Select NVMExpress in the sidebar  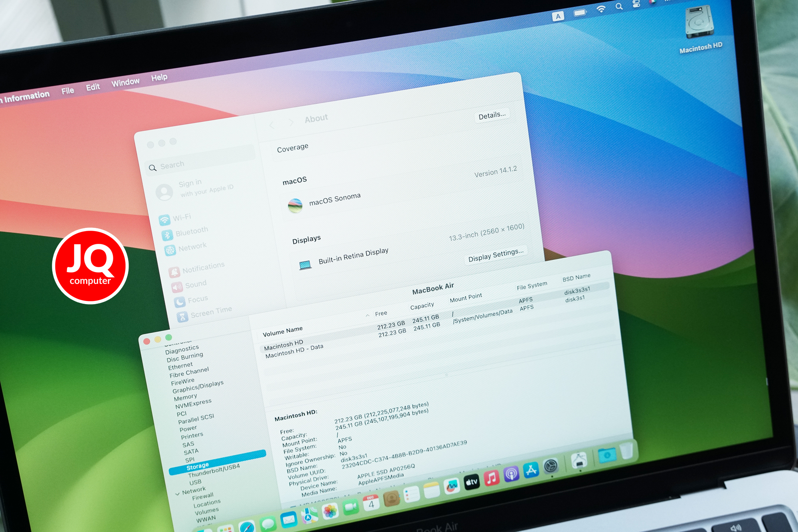193,404
